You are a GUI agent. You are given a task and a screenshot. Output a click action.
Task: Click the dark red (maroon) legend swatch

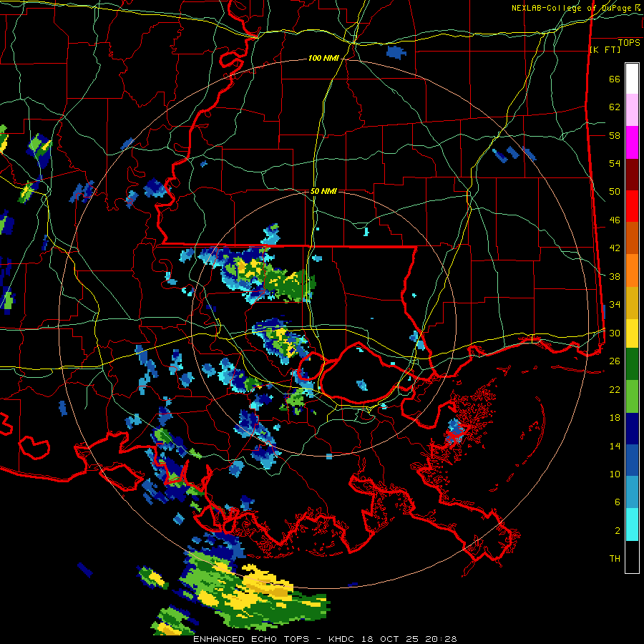point(632,175)
